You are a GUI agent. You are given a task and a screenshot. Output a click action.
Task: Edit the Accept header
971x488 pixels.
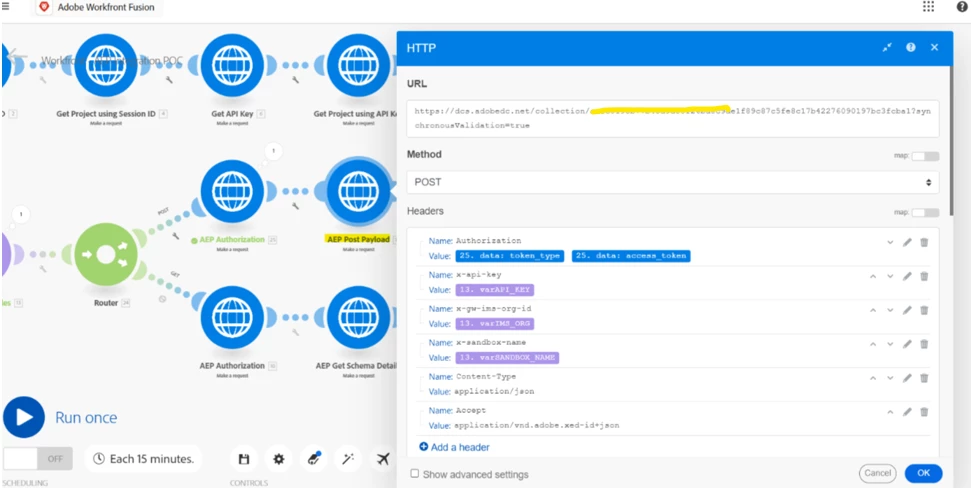[907, 412]
